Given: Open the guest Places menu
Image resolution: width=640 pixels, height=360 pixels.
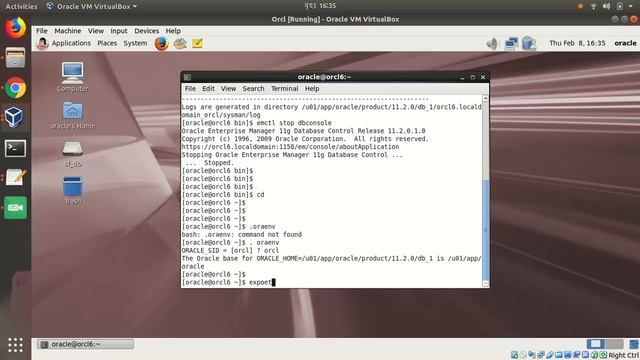Looking at the screenshot, I should coord(107,43).
